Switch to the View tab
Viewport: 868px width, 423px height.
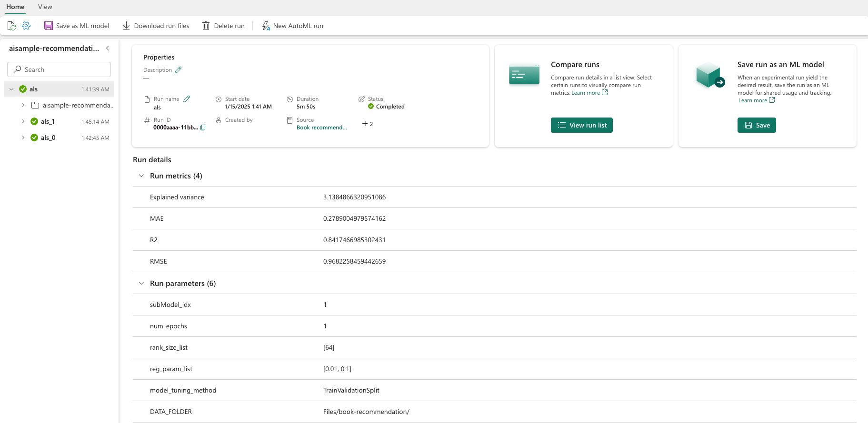tap(45, 7)
